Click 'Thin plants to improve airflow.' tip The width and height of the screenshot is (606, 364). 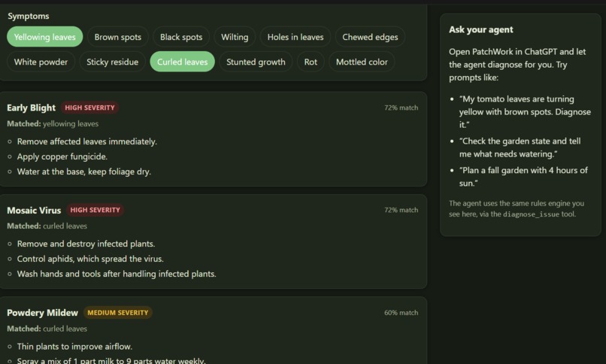point(74,347)
